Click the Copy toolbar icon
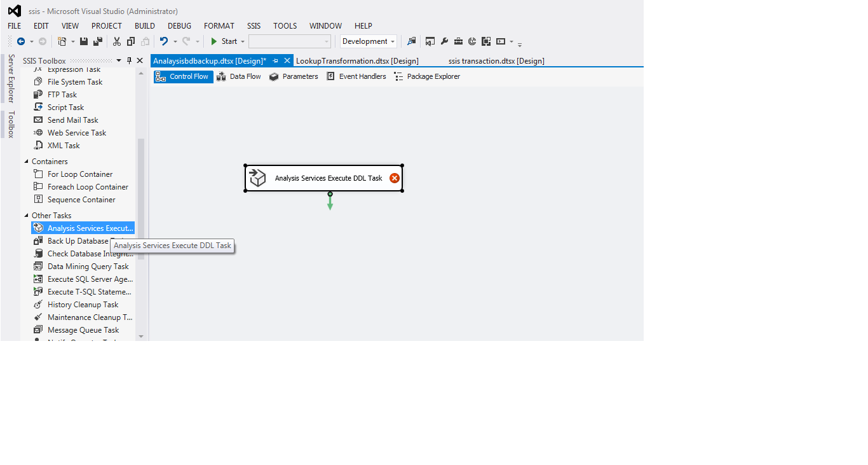The image size is (868, 465). coord(131,41)
